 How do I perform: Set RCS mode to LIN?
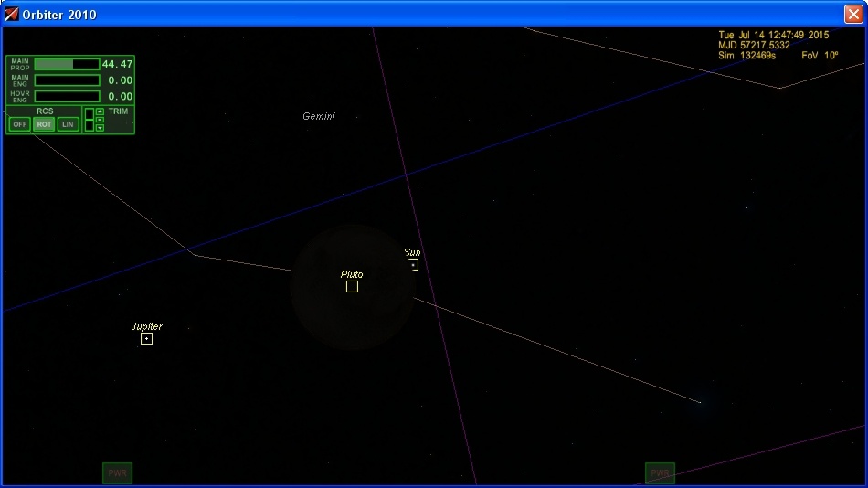(68, 124)
